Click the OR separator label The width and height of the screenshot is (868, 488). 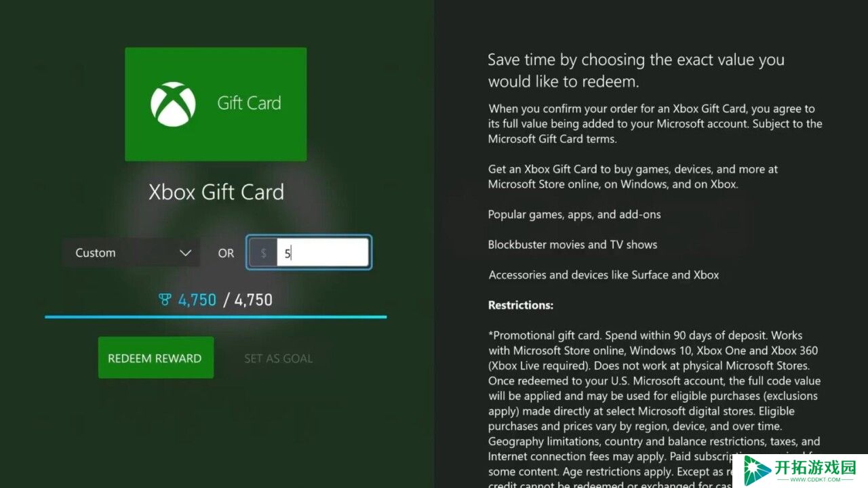click(226, 253)
